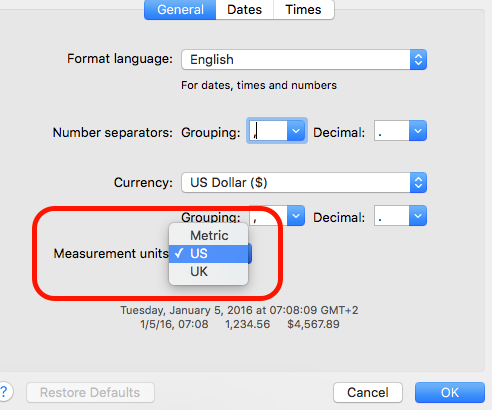Expand number Grouping separator dropdown arrow
The height and width of the screenshot is (410, 492).
(296, 131)
